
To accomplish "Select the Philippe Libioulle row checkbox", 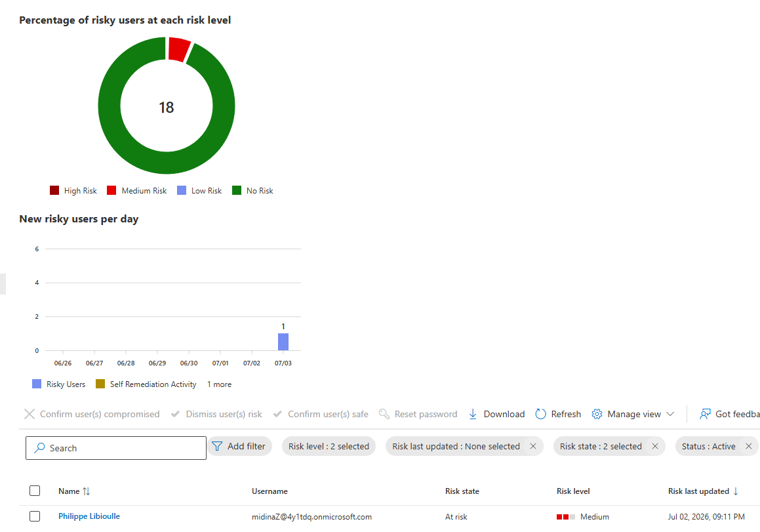I will (x=35, y=516).
